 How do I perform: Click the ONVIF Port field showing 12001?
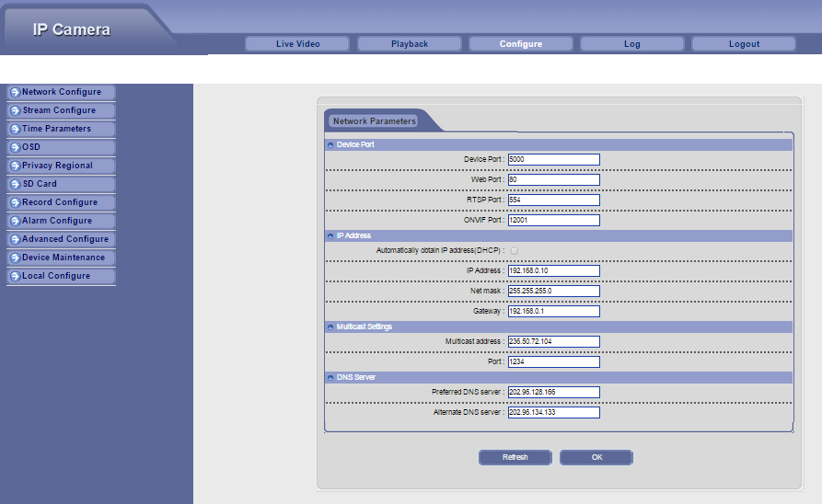pyautogui.click(x=553, y=220)
